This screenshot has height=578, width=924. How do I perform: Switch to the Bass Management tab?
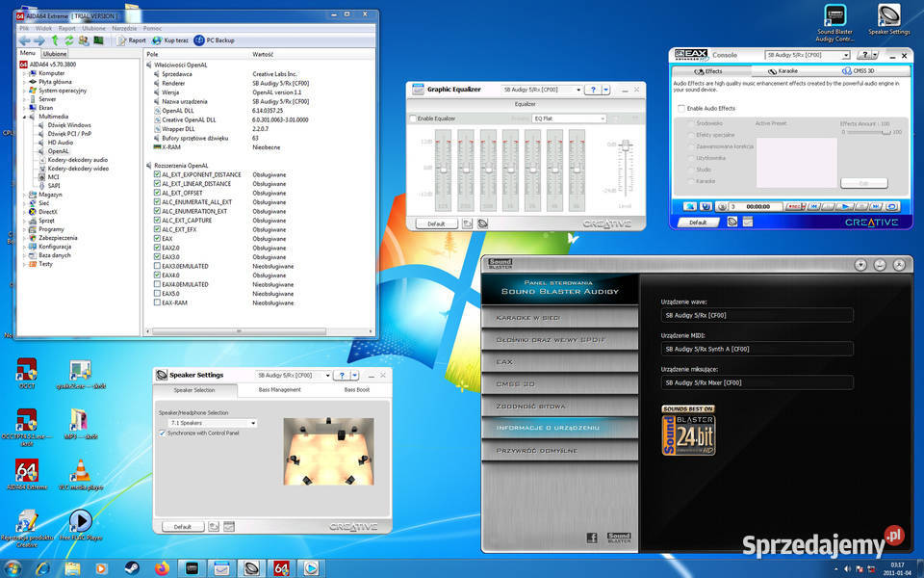tap(279, 390)
